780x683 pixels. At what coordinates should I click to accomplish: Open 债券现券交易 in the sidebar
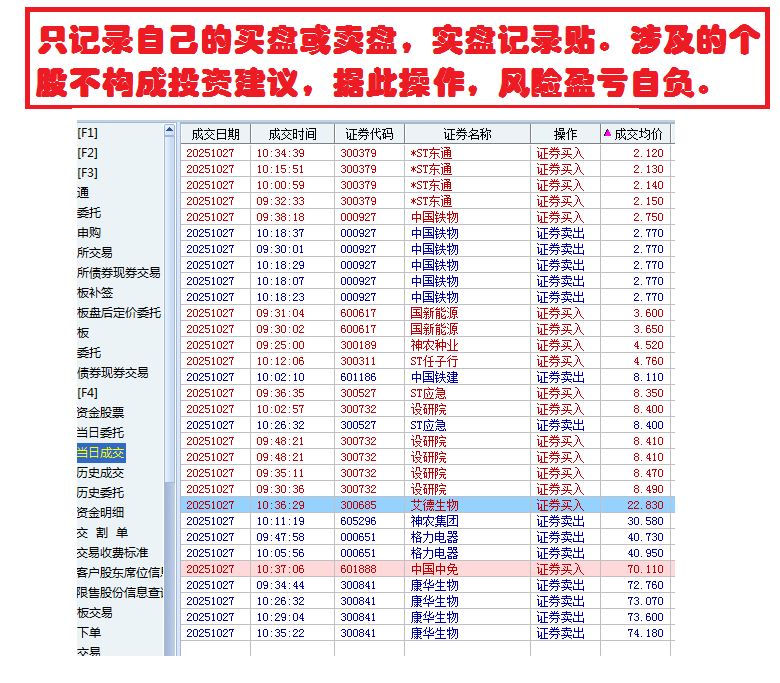point(112,373)
